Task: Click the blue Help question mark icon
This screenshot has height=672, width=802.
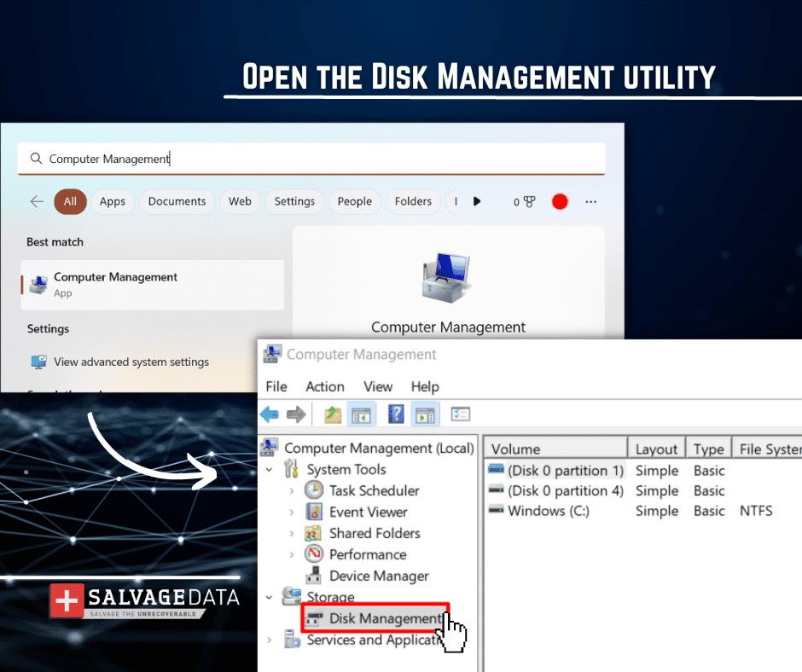Action: [396, 414]
